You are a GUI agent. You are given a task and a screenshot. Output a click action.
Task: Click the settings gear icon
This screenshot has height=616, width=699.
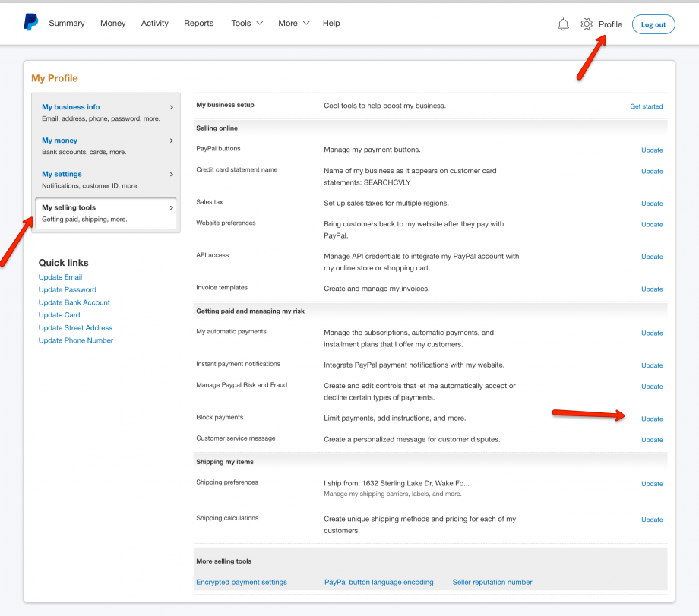pos(587,24)
